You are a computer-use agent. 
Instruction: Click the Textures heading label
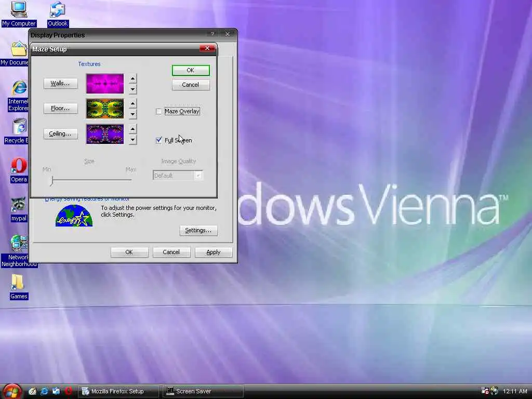[89, 64]
